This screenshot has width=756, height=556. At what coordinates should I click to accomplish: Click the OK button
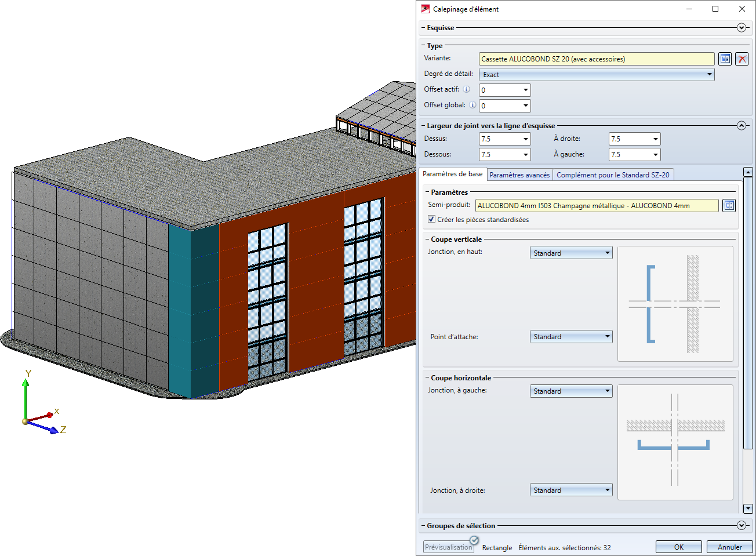click(x=678, y=547)
